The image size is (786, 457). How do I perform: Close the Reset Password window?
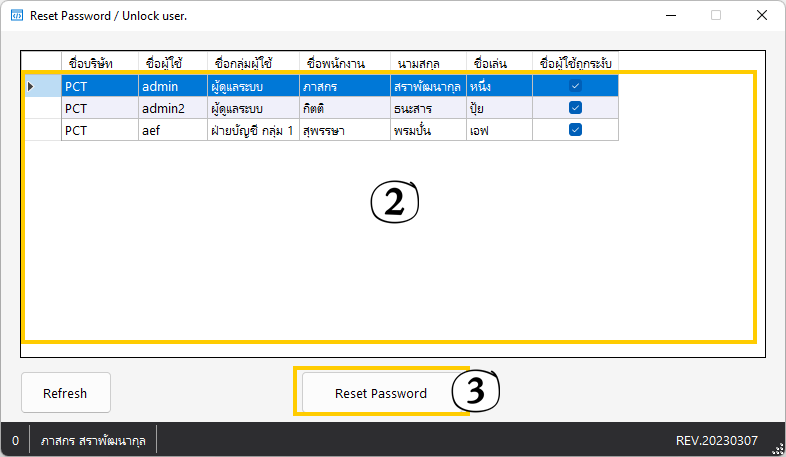[762, 16]
